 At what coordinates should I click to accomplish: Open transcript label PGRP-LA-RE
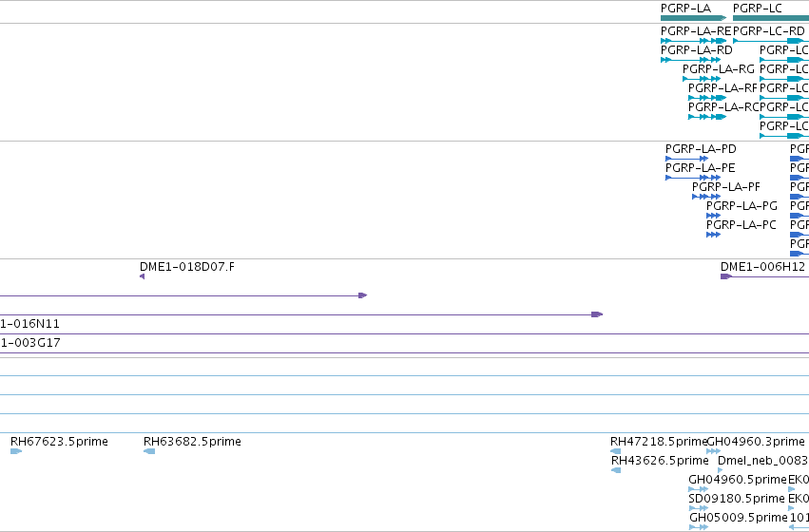pyautogui.click(x=696, y=31)
